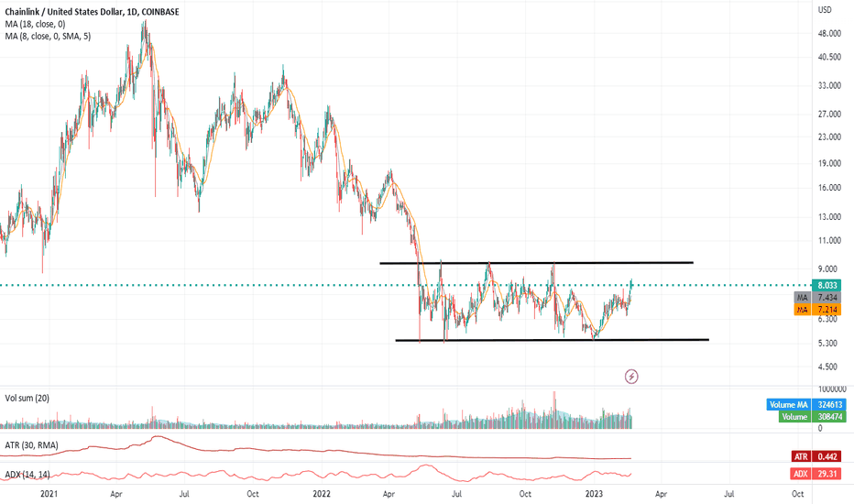Click the 19.000 price axis label
The image size is (854, 504).
(x=829, y=163)
